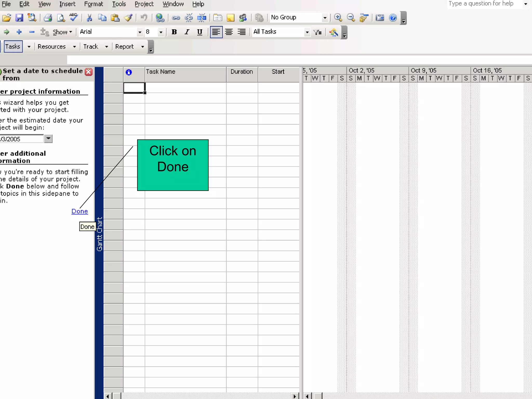Click the Resources guide button
The height and width of the screenshot is (399, 532).
52,47
